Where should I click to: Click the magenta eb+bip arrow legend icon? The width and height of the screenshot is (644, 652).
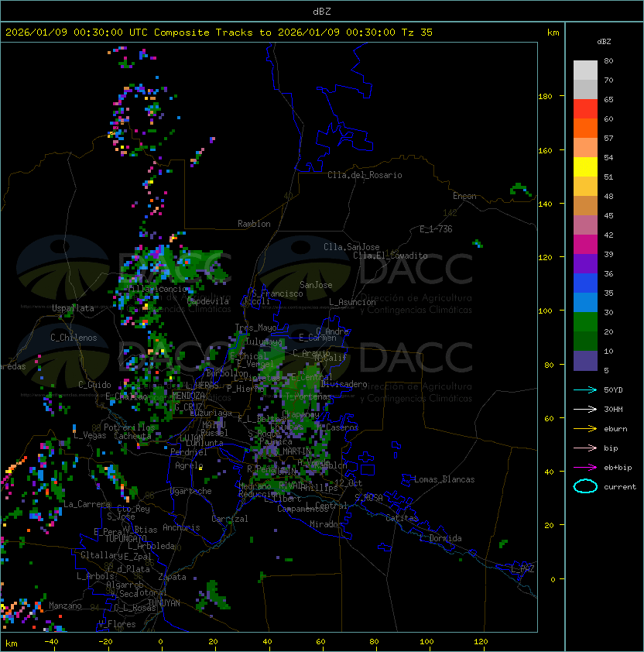585,468
